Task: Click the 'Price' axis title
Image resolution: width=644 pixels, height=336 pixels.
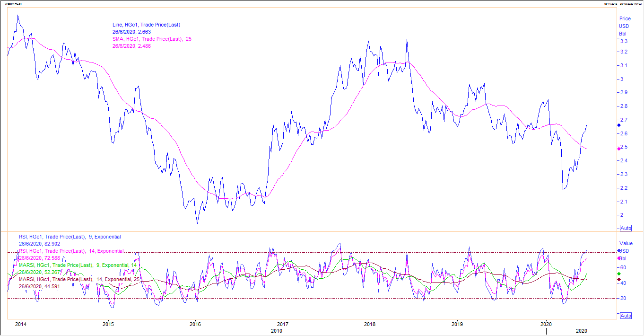Action: tap(625, 19)
